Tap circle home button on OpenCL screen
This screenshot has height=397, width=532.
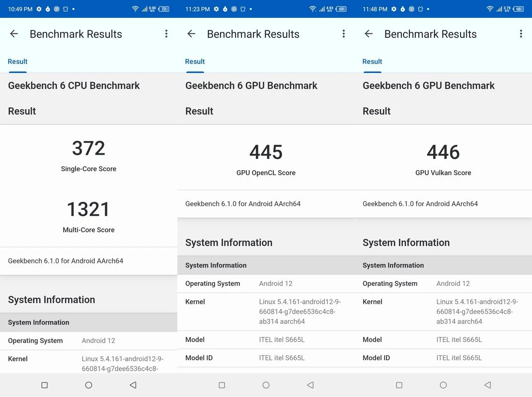point(266,385)
